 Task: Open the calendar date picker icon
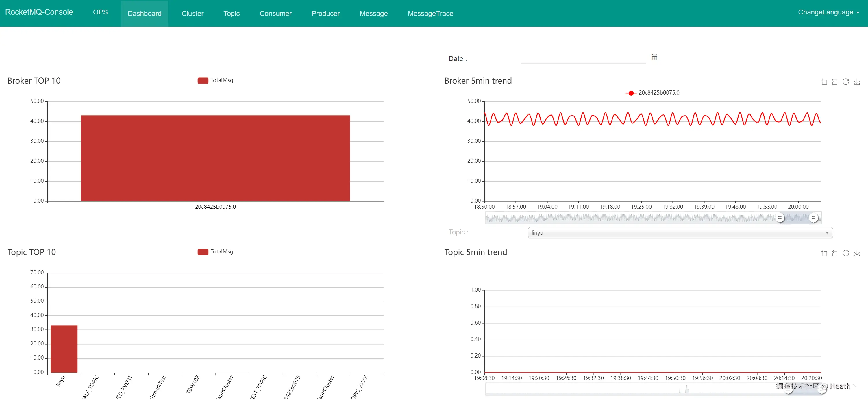point(654,57)
